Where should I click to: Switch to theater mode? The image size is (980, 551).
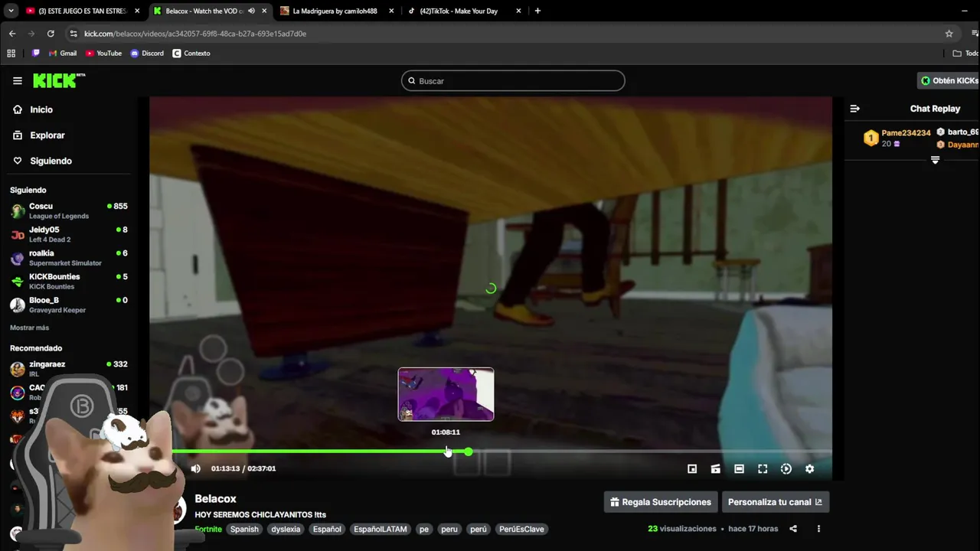click(x=739, y=469)
